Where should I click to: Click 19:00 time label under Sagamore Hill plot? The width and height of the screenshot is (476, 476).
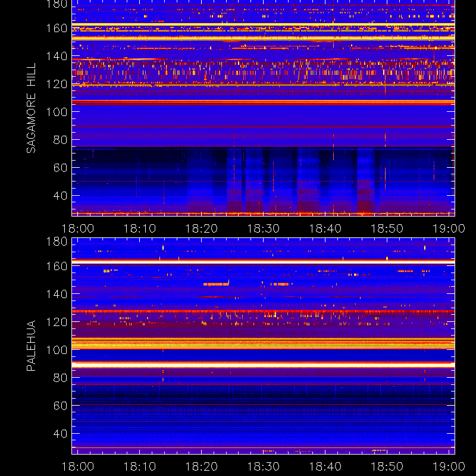(449, 228)
